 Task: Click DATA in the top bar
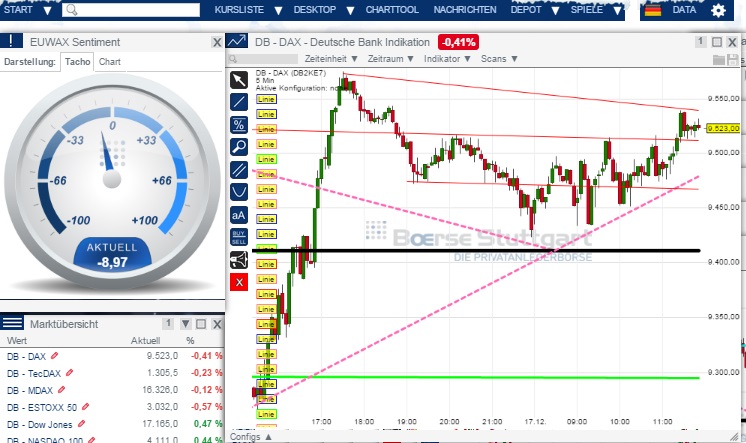tap(684, 10)
